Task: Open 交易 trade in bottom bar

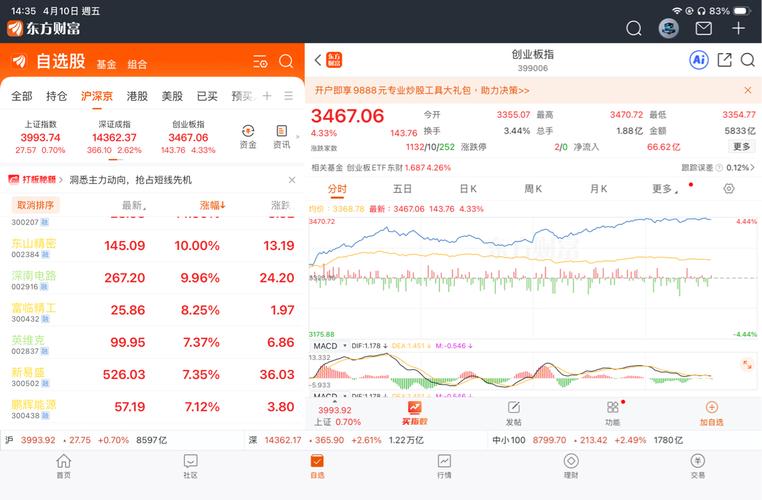Action: (x=698, y=466)
